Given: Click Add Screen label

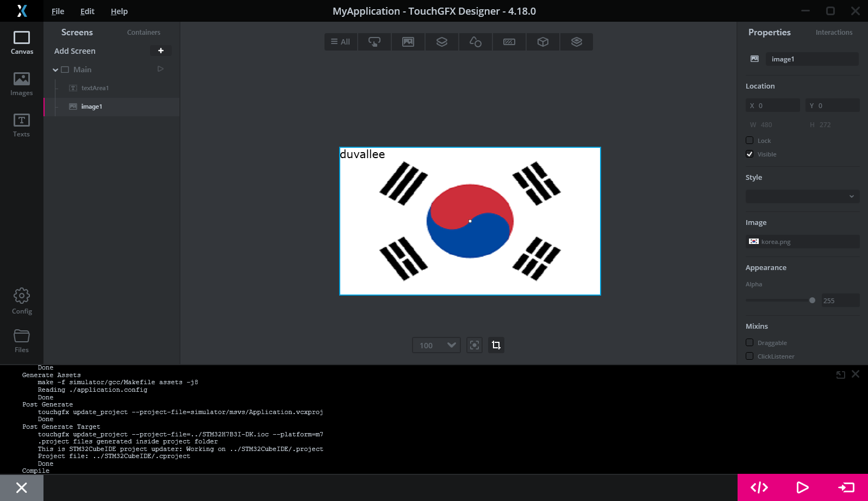Looking at the screenshot, I should tap(75, 51).
